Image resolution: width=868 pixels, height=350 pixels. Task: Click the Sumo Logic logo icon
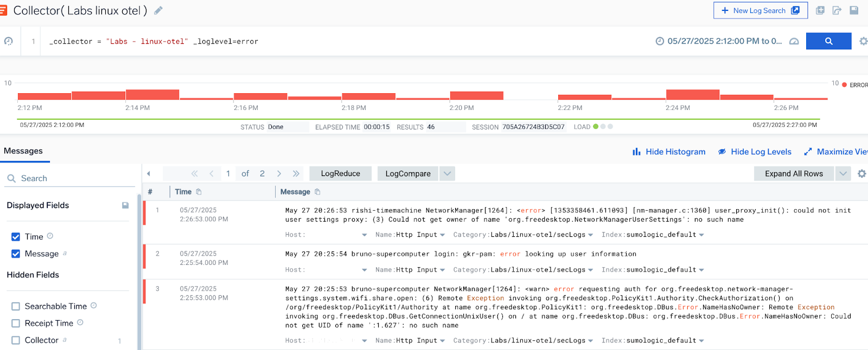click(3, 10)
